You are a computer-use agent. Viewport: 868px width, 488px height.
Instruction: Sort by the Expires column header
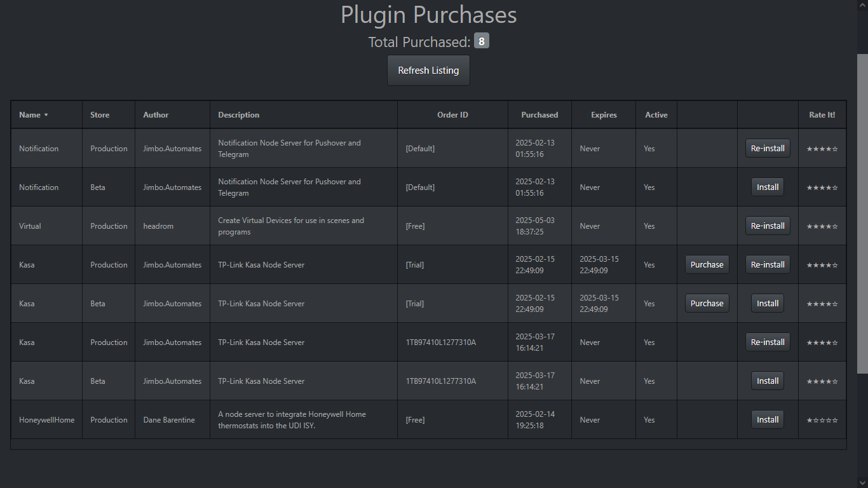604,115
